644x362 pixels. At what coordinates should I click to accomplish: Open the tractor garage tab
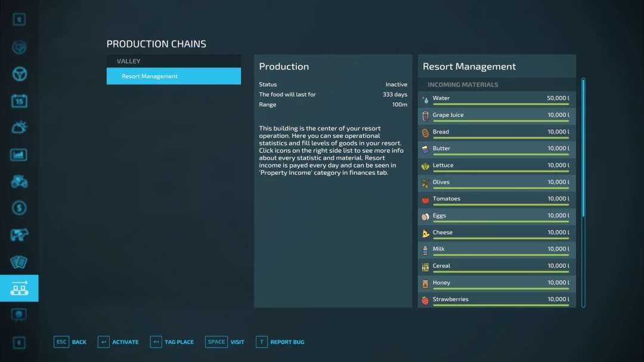19,181
